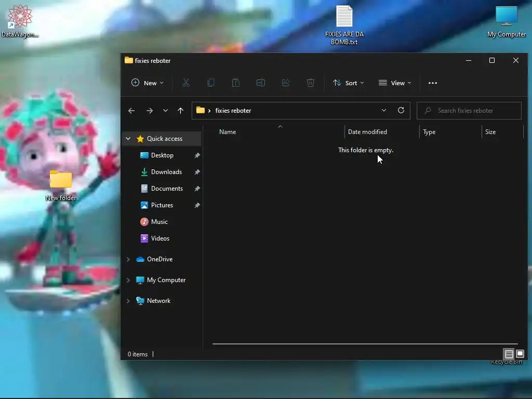Click the pin icon beside Downloads

(x=197, y=172)
